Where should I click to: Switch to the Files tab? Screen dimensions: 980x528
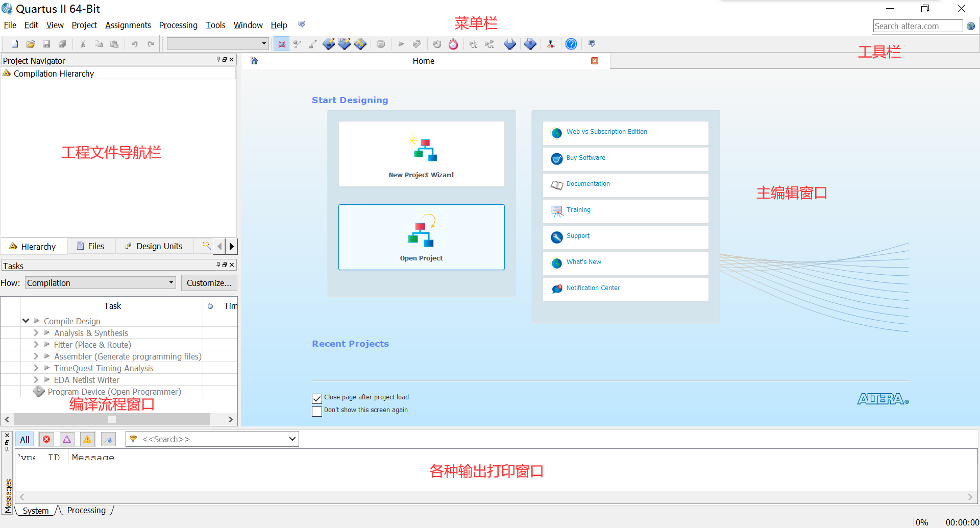90,246
